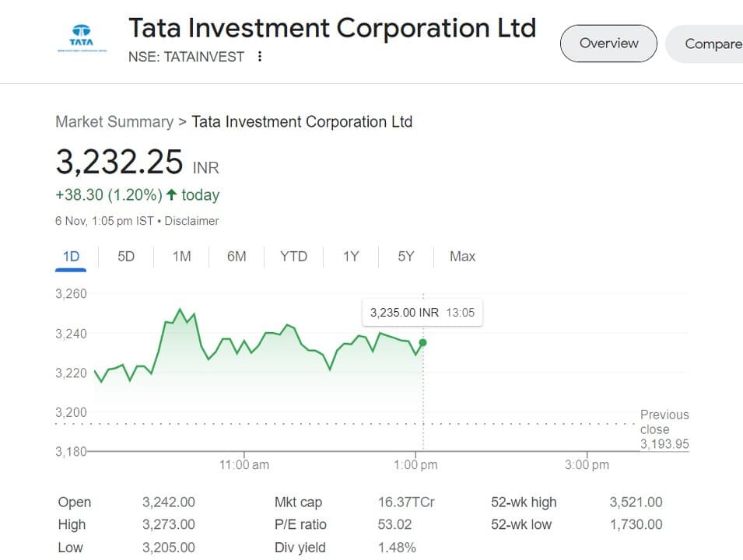This screenshot has height=560, width=743.
Task: Switch chart to 1Y range
Action: point(351,257)
